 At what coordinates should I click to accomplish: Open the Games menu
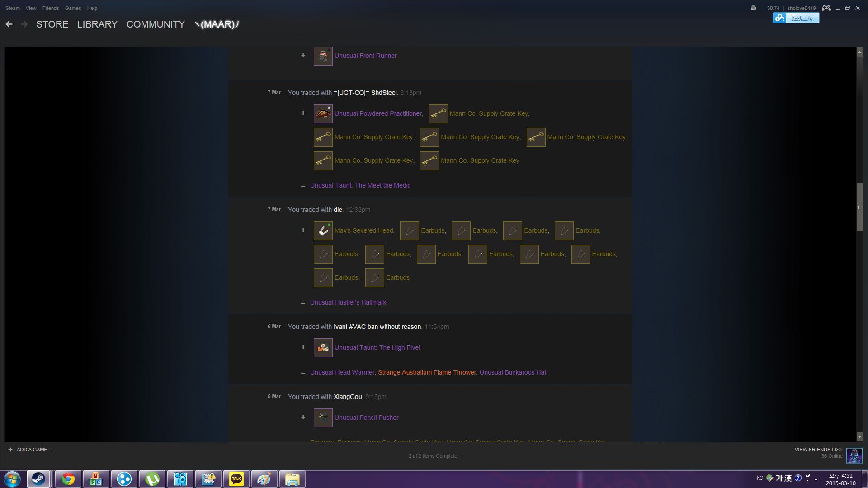point(73,8)
